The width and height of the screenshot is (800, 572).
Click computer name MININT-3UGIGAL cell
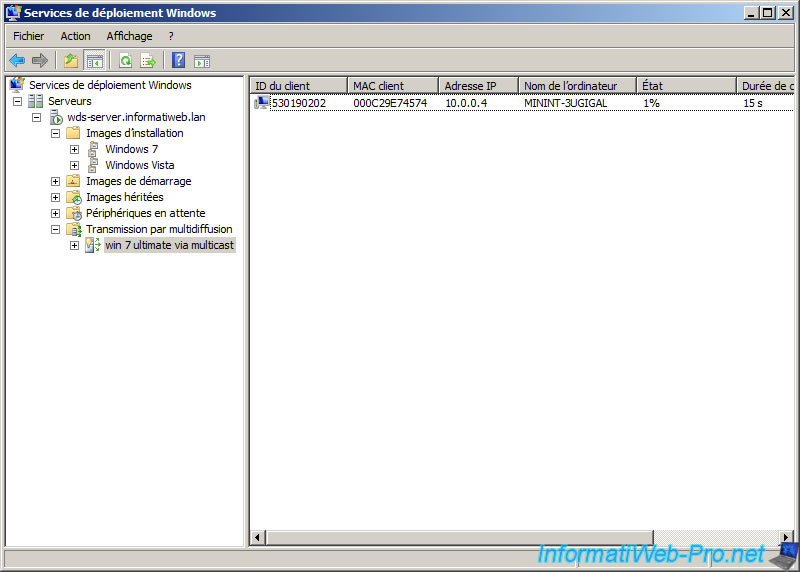pos(566,103)
